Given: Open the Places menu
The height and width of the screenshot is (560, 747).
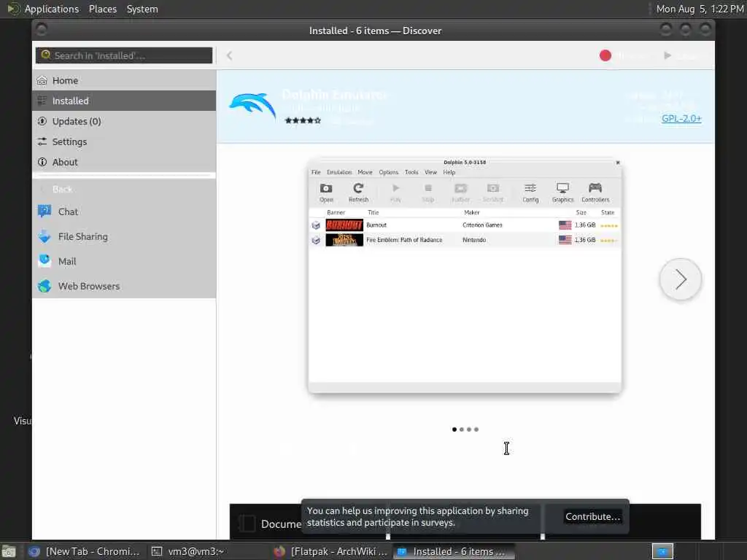Looking at the screenshot, I should coord(103,9).
